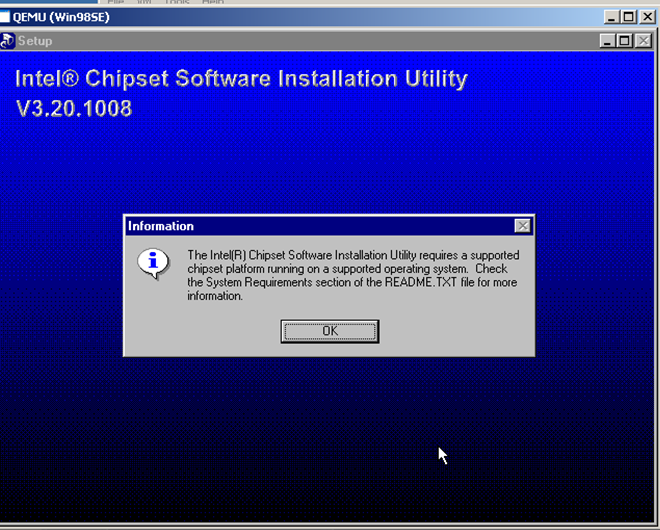
Task: Click the Information dialog title bar
Action: pos(300,226)
